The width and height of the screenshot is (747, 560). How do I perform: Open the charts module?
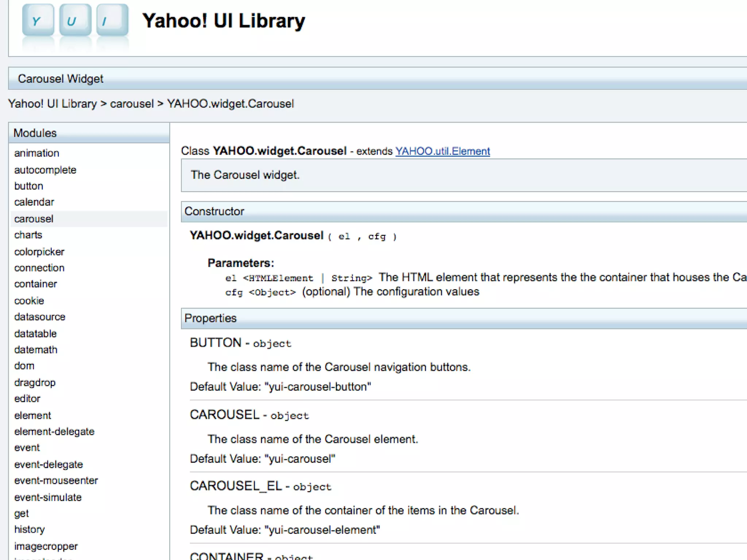point(28,235)
